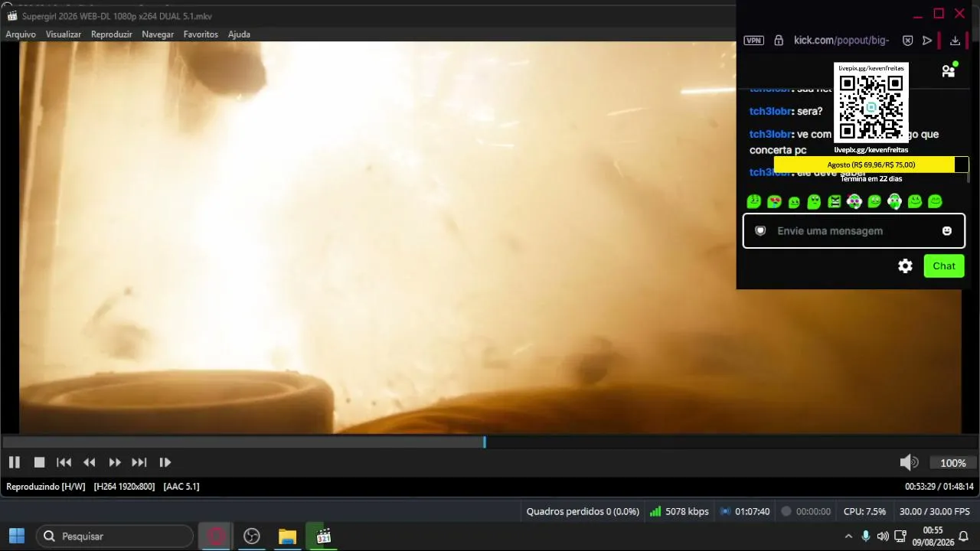Open the emoji picker in chat input
The width and height of the screenshot is (980, 551).
click(947, 231)
